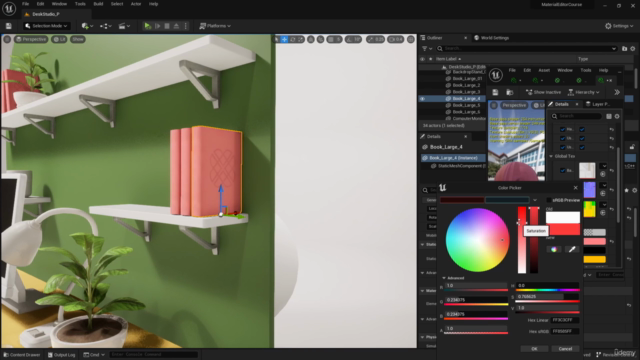Click the Unreal Engine logo in main window
The image size is (640, 360).
(9, 9)
